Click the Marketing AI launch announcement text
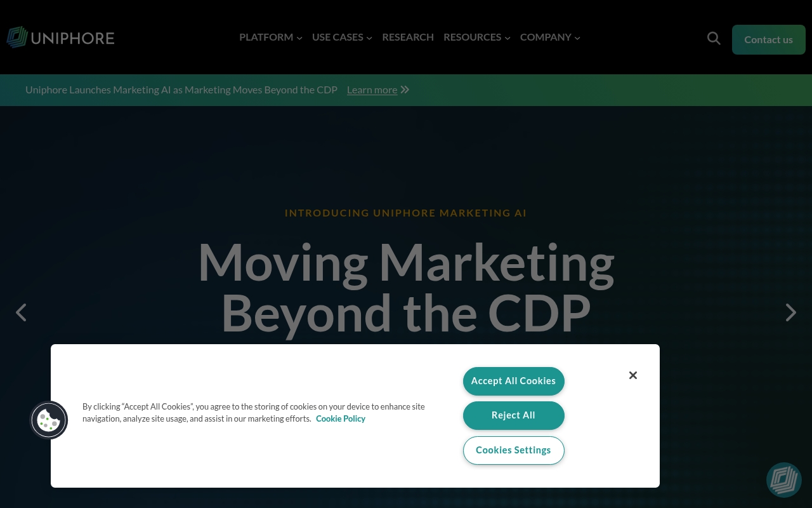Screen dimensions: 812x508 pos(181,90)
